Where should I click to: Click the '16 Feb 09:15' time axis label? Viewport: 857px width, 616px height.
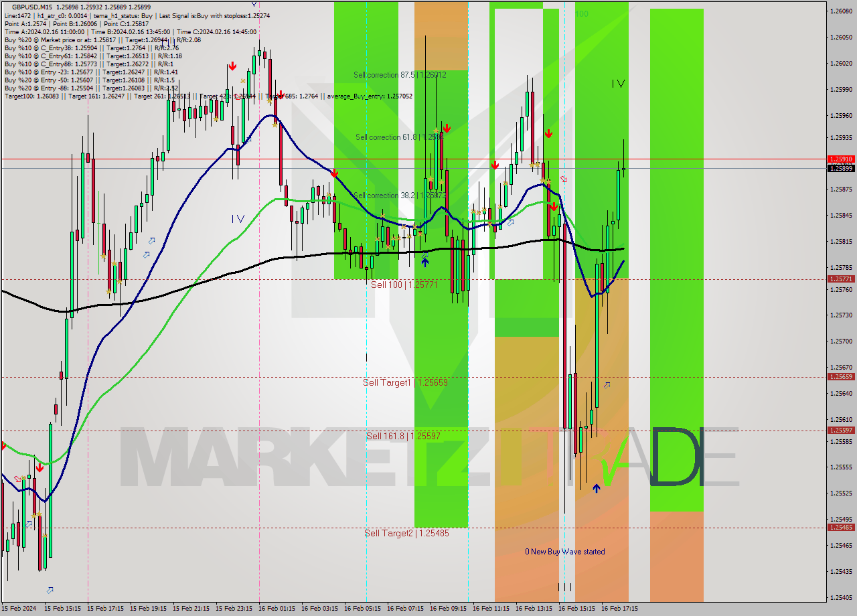pos(448,609)
